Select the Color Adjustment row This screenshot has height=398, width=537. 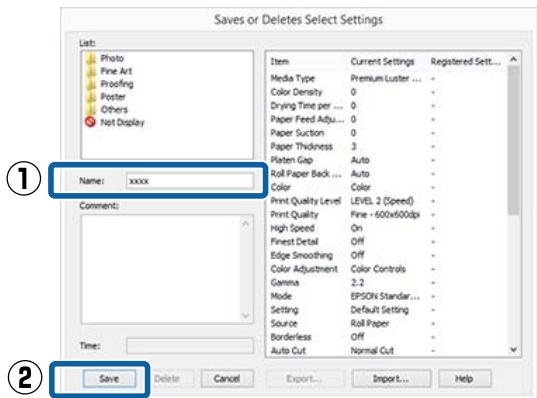coord(387,269)
